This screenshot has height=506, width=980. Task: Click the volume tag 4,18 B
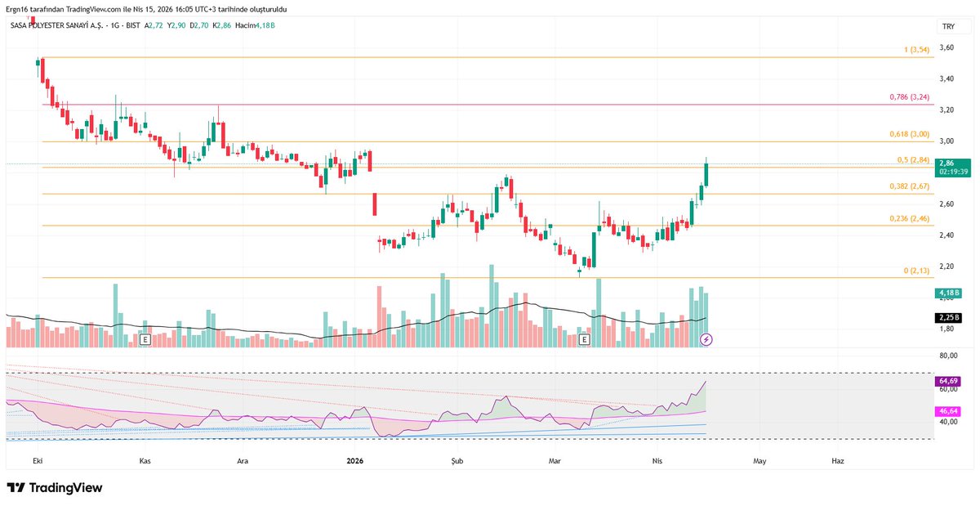pos(950,293)
